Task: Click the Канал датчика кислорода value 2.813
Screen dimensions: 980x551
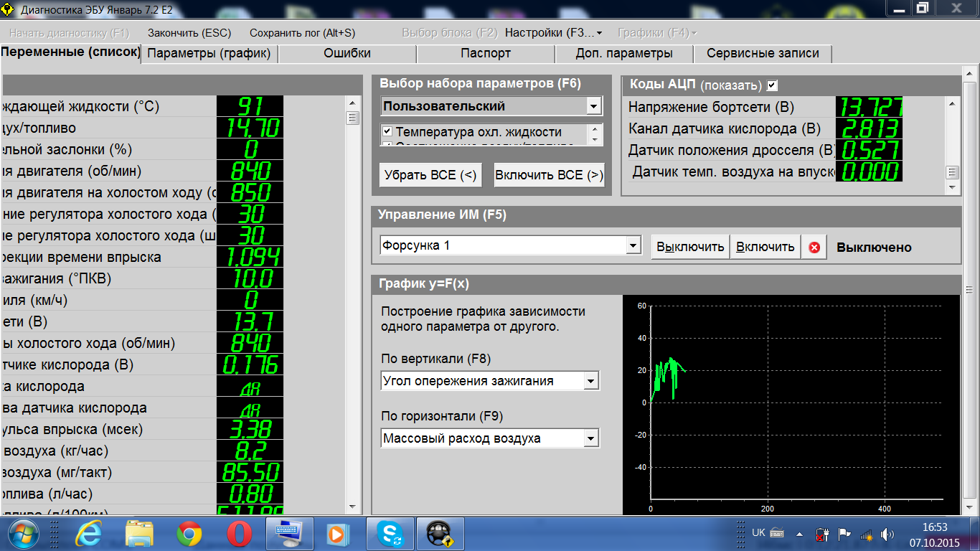Action: tap(869, 129)
